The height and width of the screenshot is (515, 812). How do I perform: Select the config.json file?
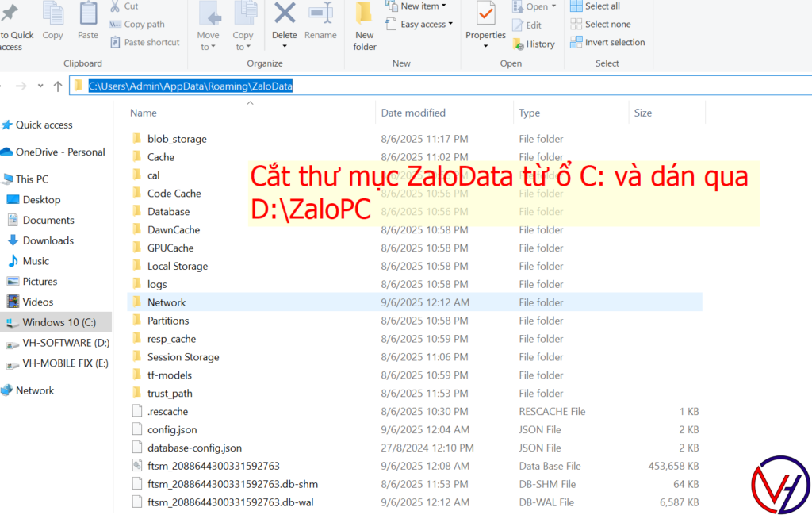(x=172, y=430)
